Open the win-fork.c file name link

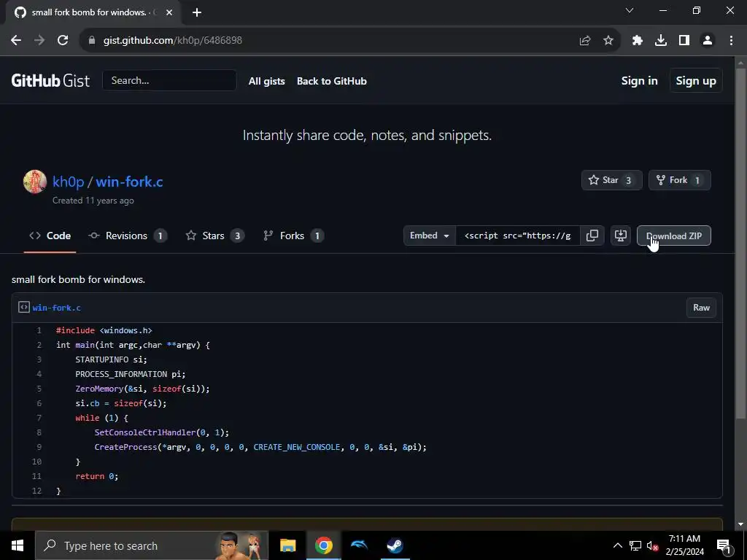(57, 308)
